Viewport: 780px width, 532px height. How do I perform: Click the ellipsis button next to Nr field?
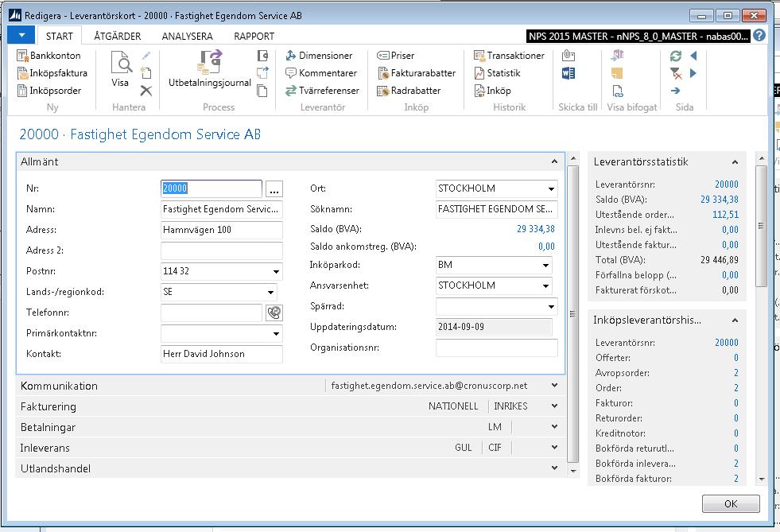[274, 189]
